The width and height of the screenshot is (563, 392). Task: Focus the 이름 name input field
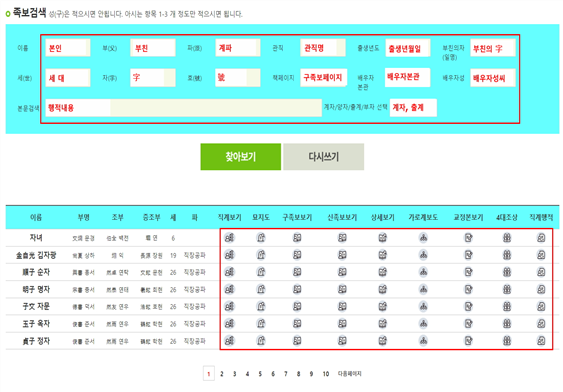(68, 48)
